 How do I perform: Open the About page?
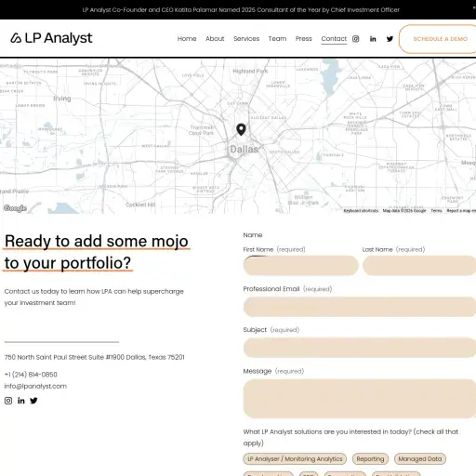pos(215,39)
